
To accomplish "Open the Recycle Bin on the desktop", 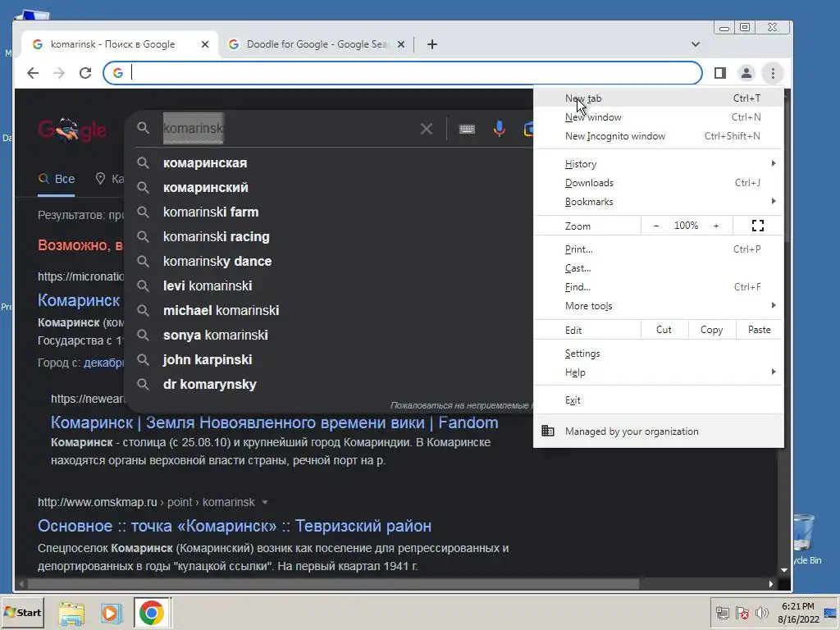I will point(804,538).
